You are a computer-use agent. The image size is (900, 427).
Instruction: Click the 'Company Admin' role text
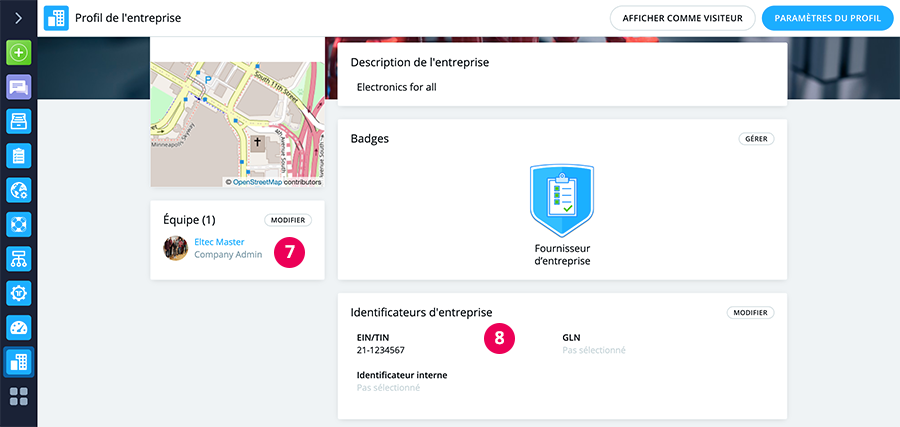click(228, 255)
